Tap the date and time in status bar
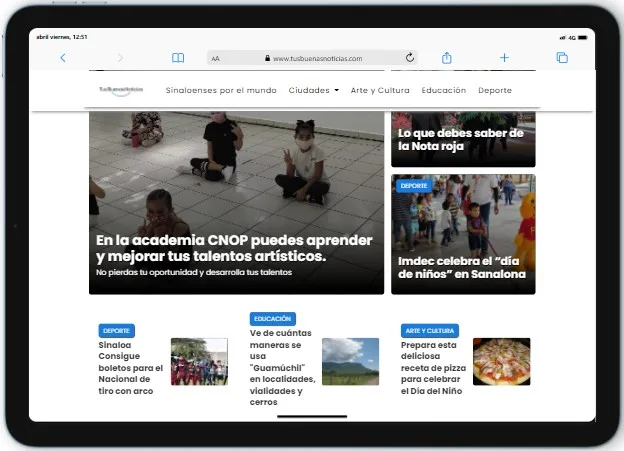The width and height of the screenshot is (624, 451). pyautogui.click(x=62, y=37)
